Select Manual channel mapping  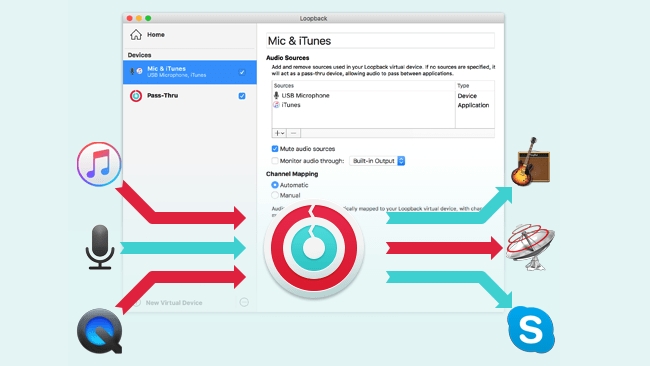[x=275, y=195]
